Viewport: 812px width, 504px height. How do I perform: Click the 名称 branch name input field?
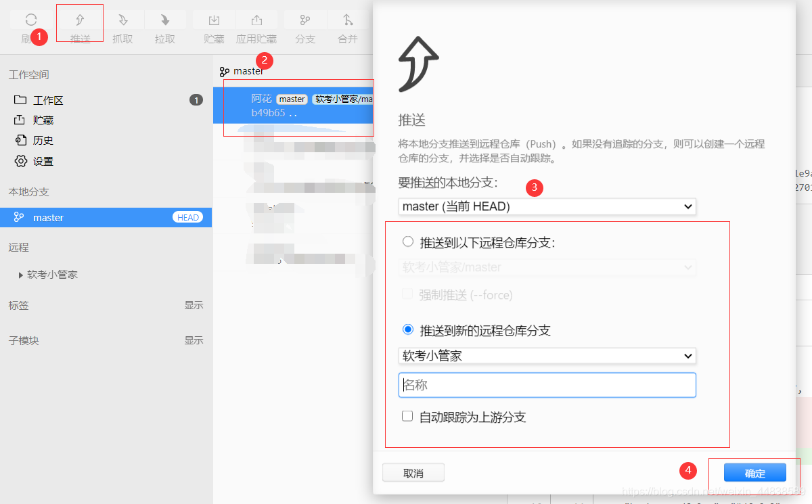click(547, 385)
